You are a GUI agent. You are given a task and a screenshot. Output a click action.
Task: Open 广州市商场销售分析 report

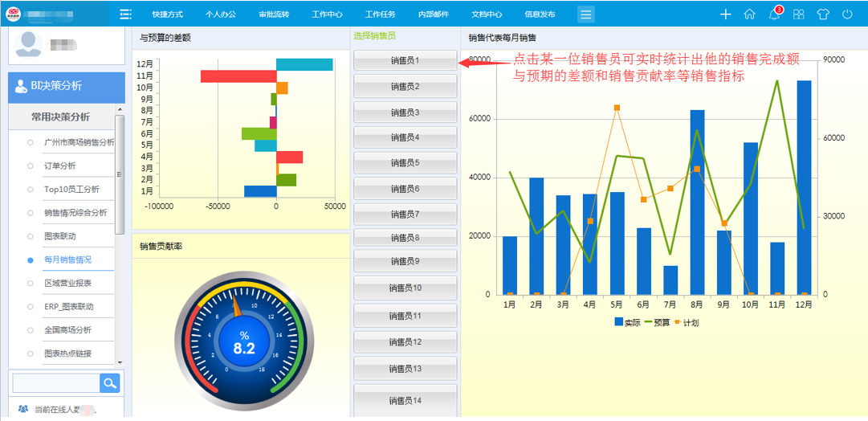point(79,142)
